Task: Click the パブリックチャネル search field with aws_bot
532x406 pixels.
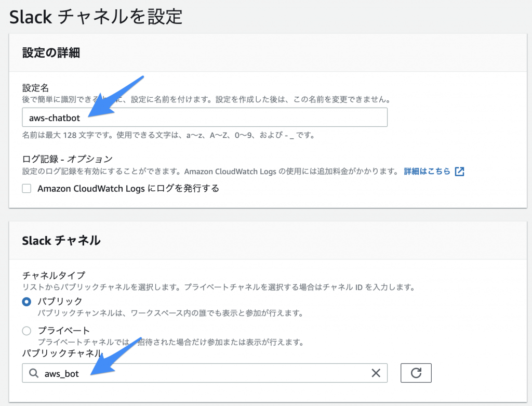Action: 205,373
